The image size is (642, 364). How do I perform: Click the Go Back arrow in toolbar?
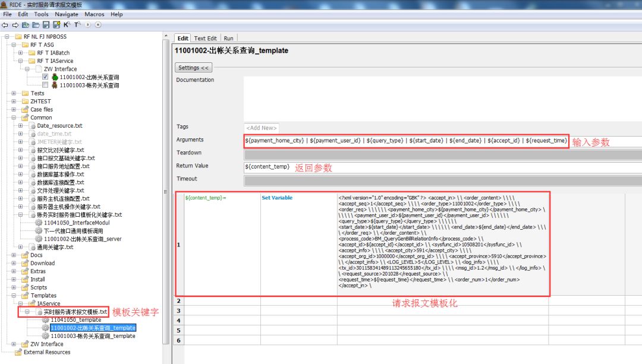point(5,25)
